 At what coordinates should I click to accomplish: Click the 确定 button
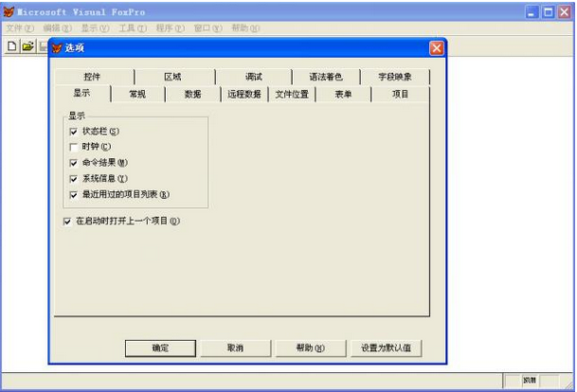point(160,347)
